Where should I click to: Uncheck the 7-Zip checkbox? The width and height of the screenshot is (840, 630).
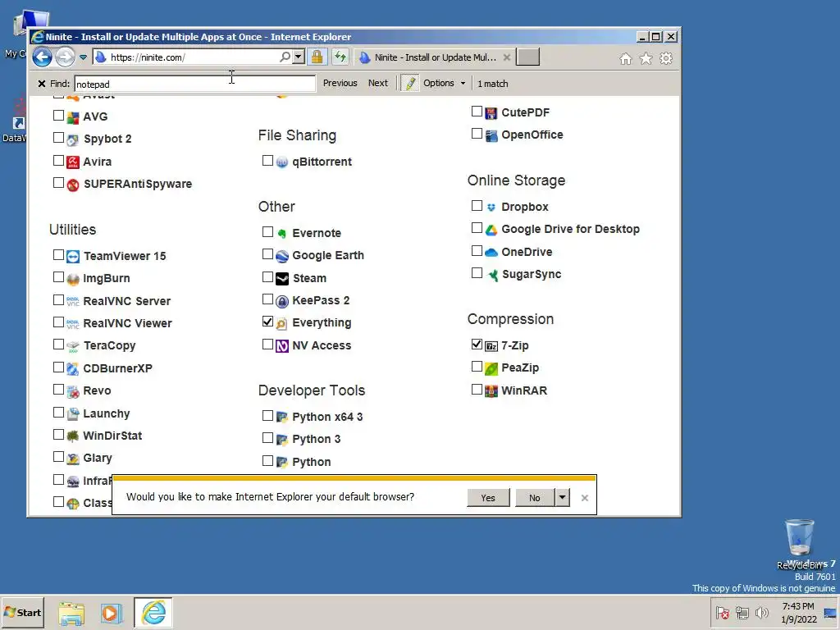477,345
